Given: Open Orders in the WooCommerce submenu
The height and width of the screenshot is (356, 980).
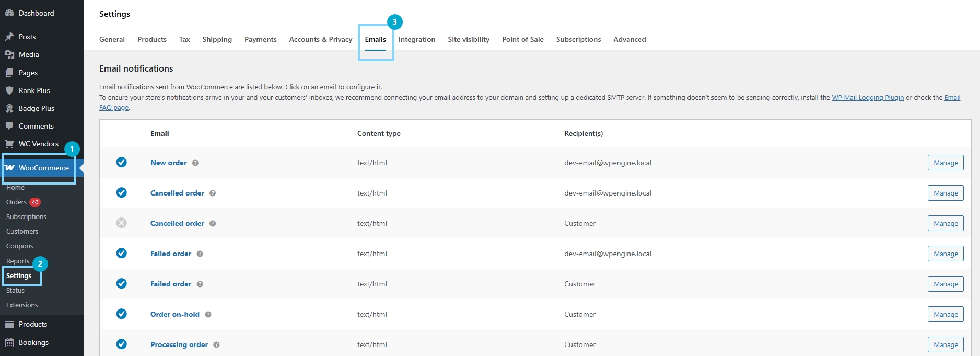Looking at the screenshot, I should [x=16, y=202].
